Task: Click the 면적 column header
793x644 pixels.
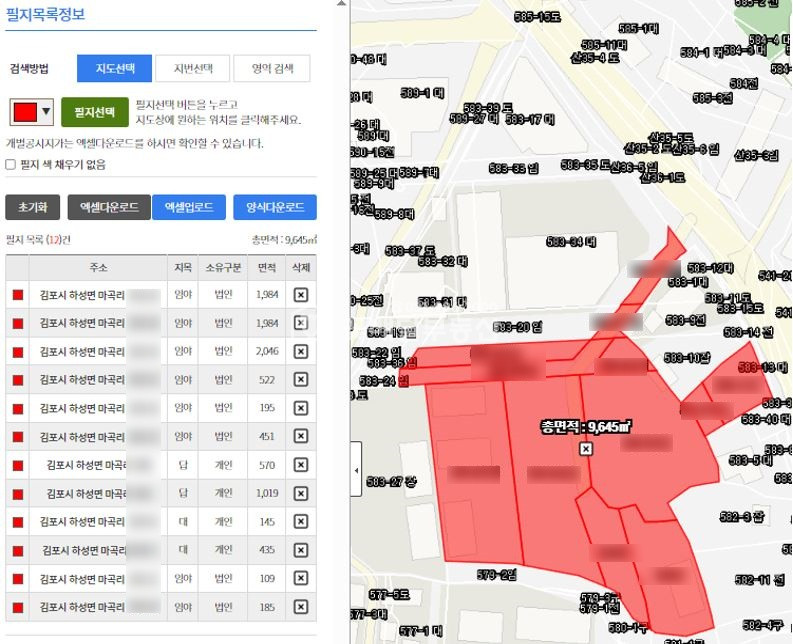Action: pos(267,267)
